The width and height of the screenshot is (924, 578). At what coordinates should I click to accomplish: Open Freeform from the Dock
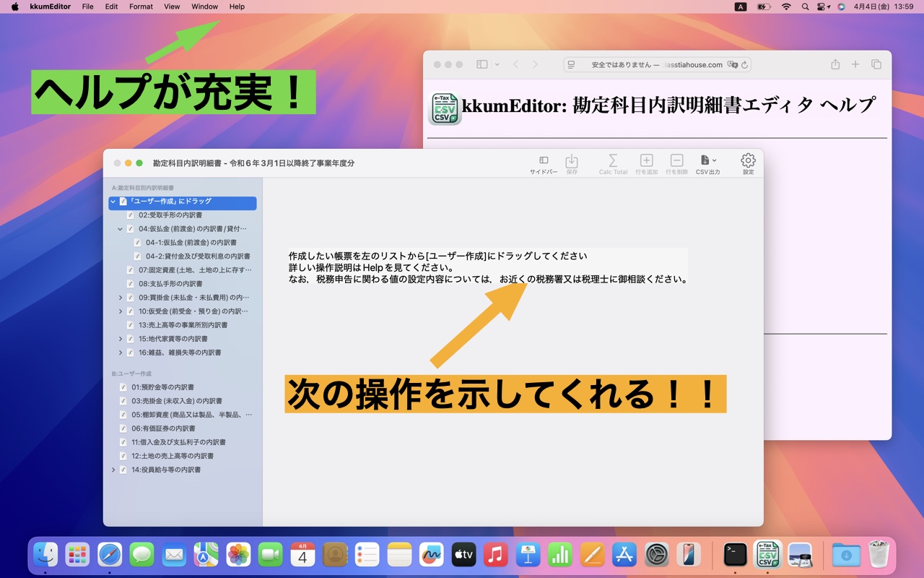point(431,555)
